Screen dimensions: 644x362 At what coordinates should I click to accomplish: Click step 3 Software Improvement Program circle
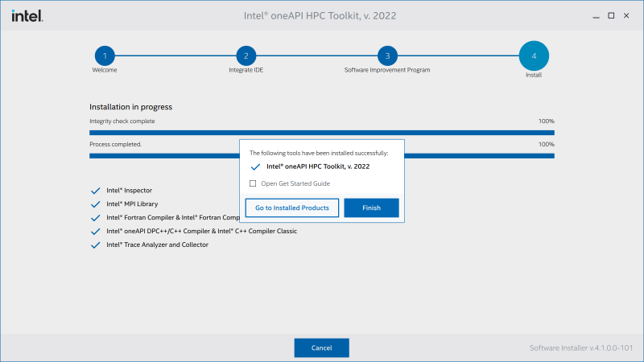pyautogui.click(x=387, y=56)
